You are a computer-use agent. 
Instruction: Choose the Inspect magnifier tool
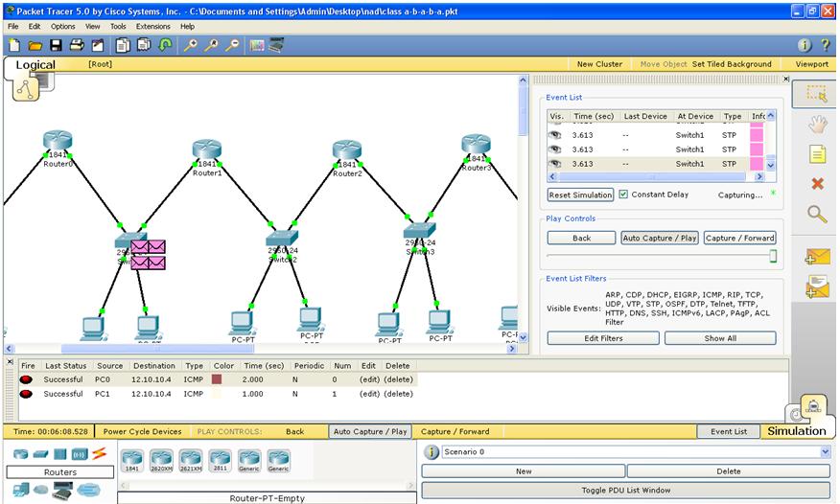click(x=817, y=214)
